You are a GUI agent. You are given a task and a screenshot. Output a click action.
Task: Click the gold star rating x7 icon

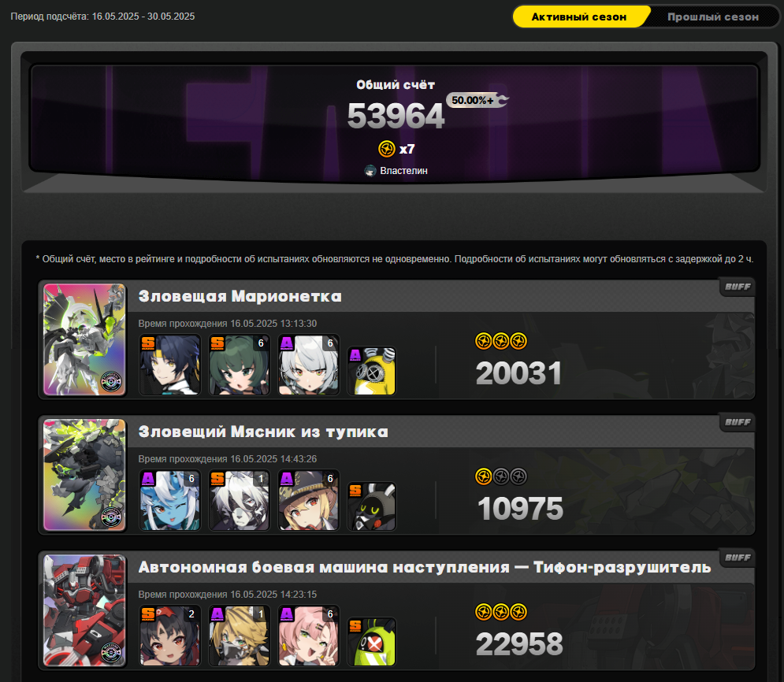click(387, 149)
